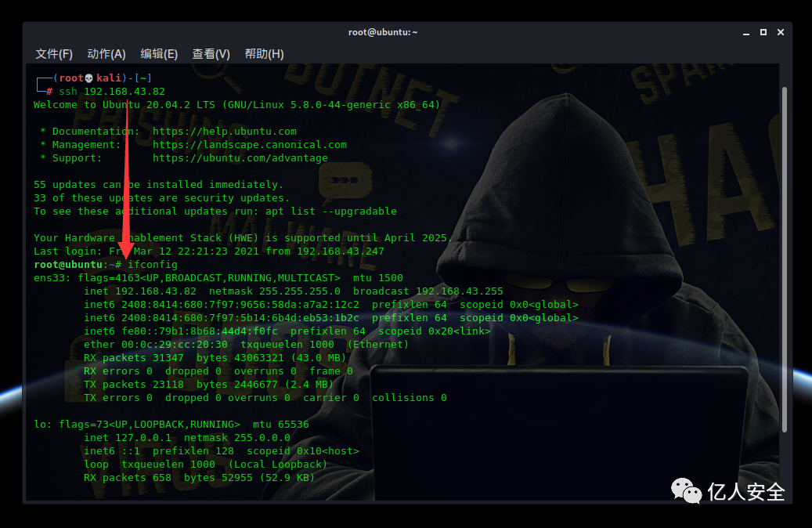Open the https://landscape.canonical.com link

(250, 145)
